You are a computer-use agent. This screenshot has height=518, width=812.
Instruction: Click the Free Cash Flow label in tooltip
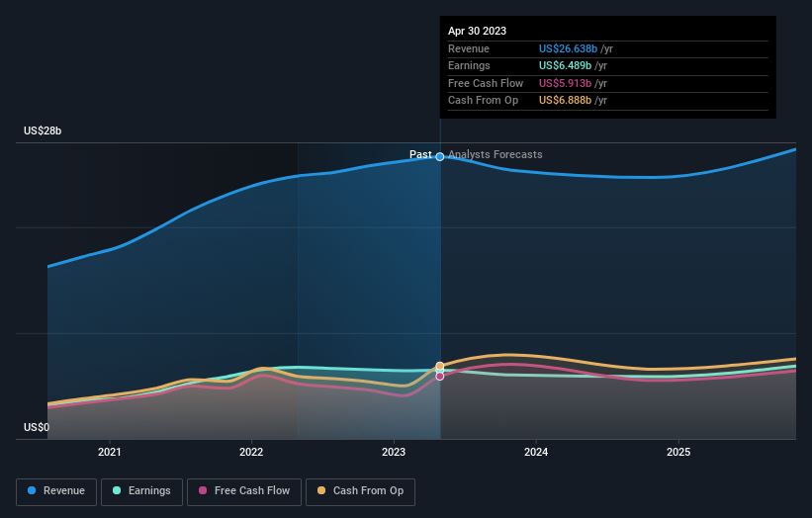(x=486, y=83)
